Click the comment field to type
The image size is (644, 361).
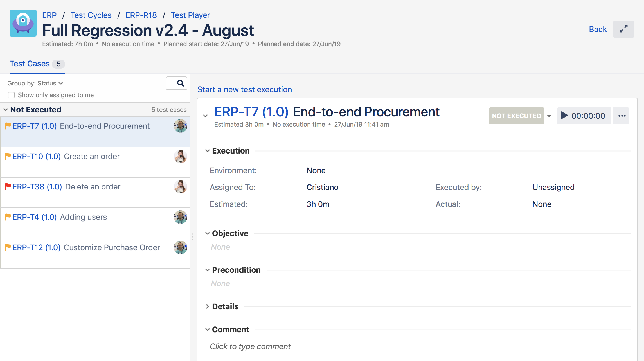point(250,346)
